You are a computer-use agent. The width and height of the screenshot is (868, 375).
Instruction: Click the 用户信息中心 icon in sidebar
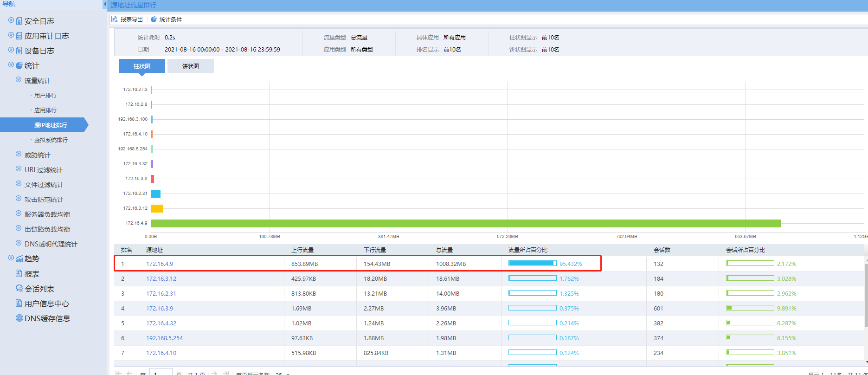19,304
